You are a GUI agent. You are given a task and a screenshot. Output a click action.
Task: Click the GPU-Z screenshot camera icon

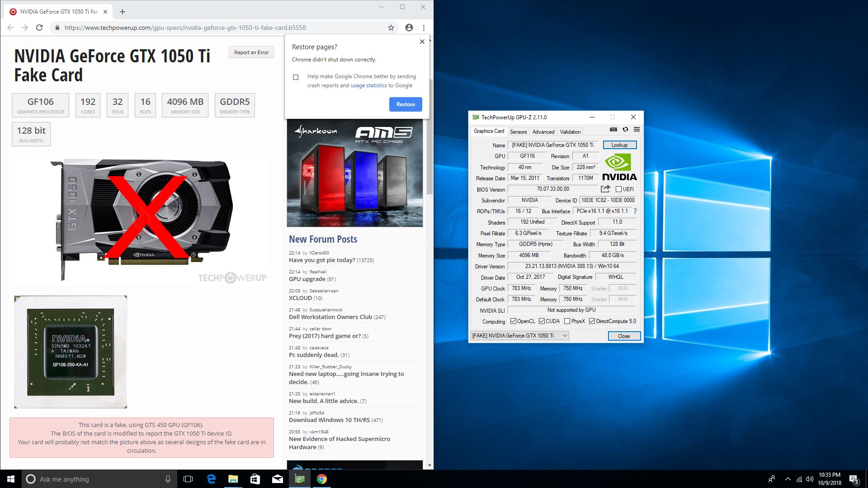[x=613, y=130]
